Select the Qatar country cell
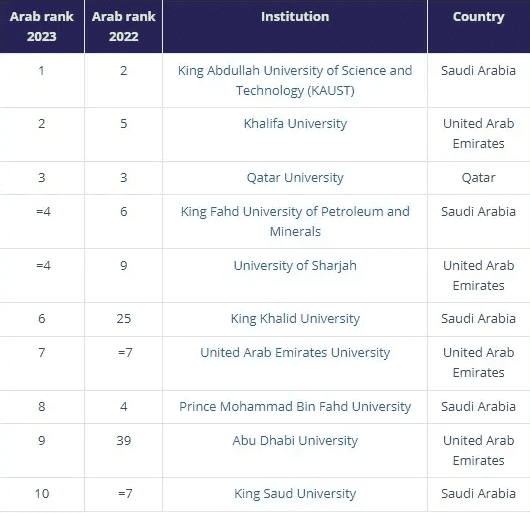This screenshot has height=513, width=530. pos(479,178)
